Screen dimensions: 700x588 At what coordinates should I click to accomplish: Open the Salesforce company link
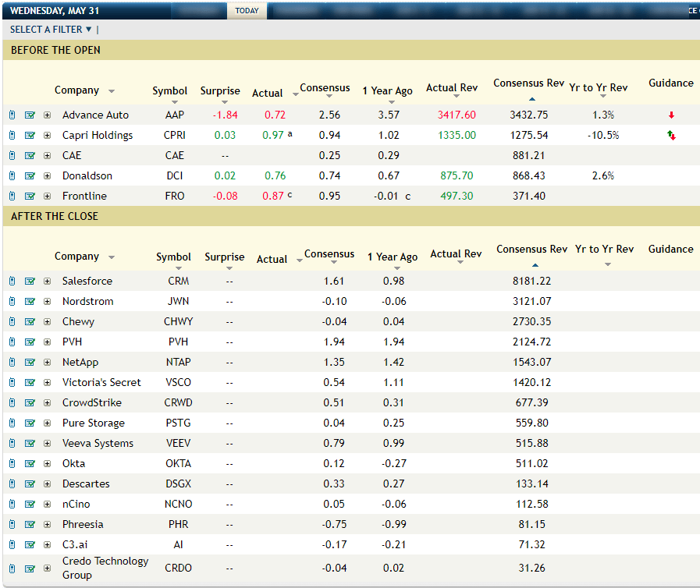click(x=87, y=281)
